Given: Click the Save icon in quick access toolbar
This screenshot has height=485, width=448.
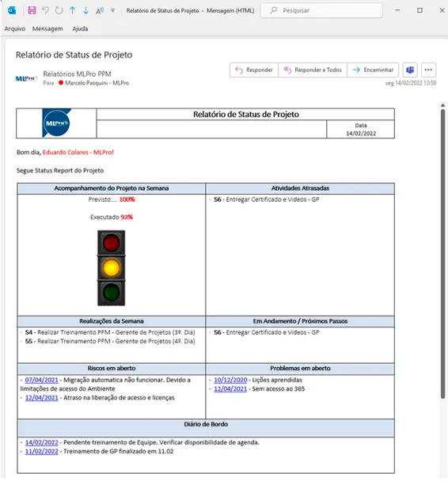Looking at the screenshot, I should point(32,10).
